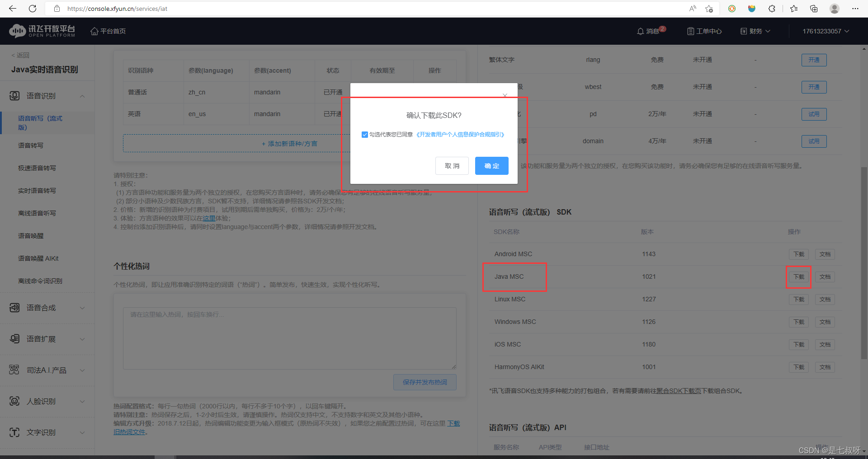This screenshot has height=459, width=868.
Task: Click 开通 for 繁体文字 rlang
Action: [814, 60]
